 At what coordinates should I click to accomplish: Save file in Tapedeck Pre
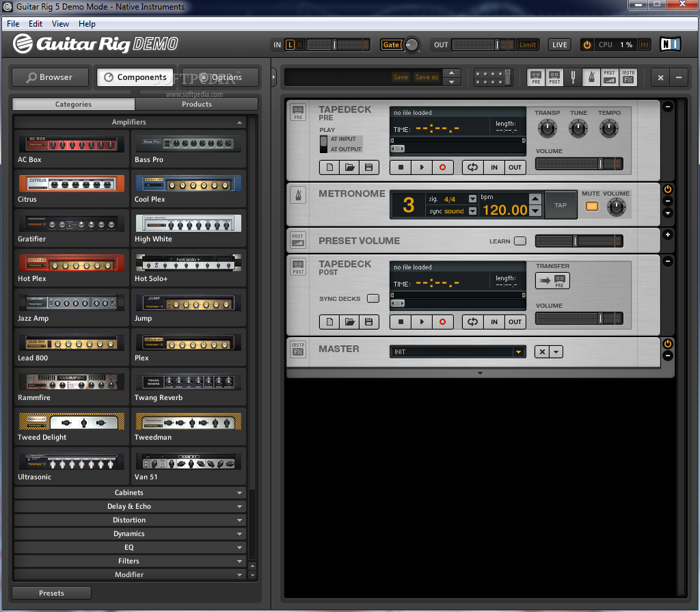click(x=368, y=168)
